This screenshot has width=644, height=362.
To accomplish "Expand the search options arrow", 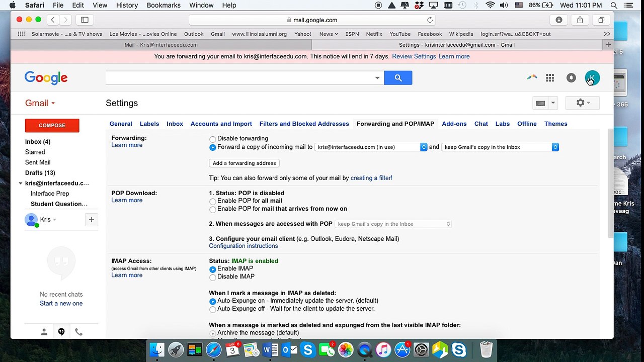I will tap(377, 78).
